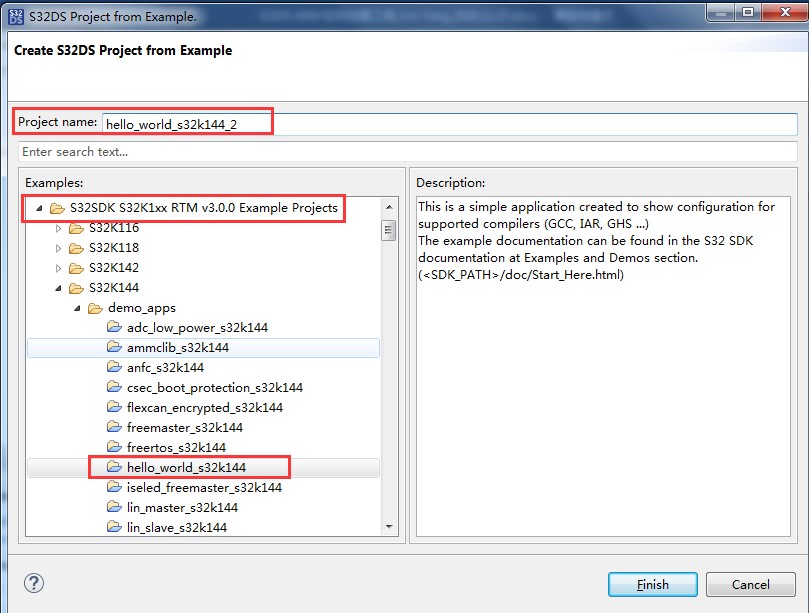
Task: Click the S32DS icon in the title bar
Action: (16, 17)
